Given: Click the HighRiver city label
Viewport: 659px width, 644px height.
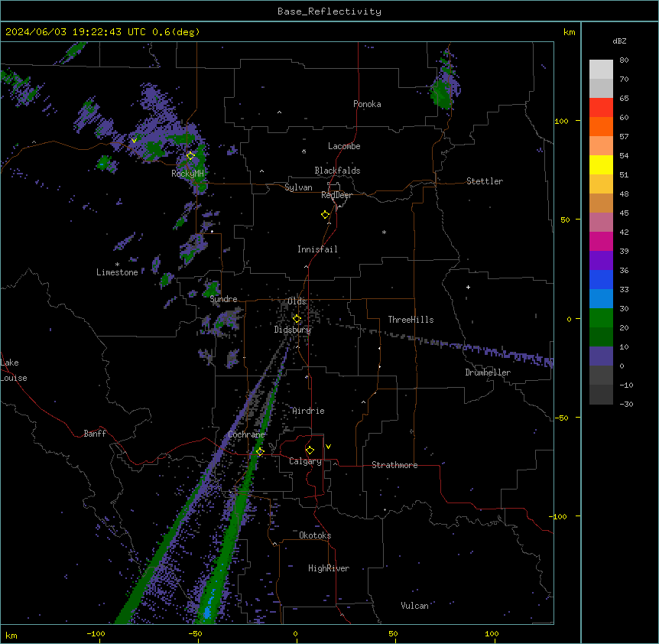Looking at the screenshot, I should pos(329,568).
